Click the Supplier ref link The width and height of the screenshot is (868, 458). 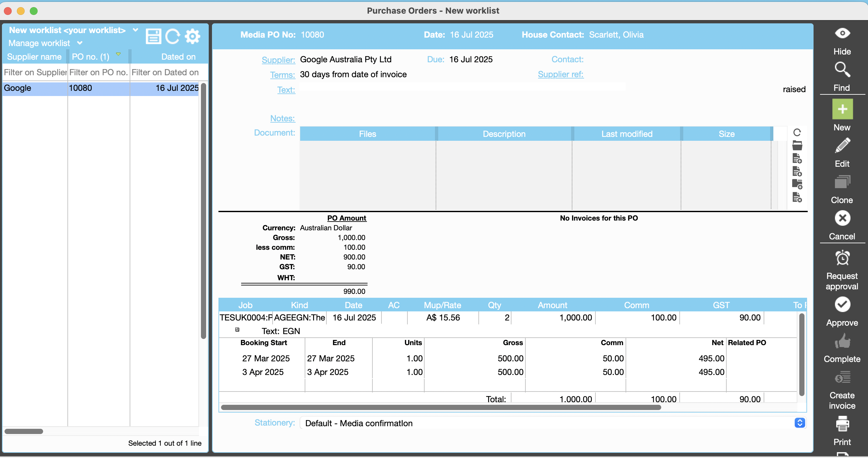coord(560,74)
